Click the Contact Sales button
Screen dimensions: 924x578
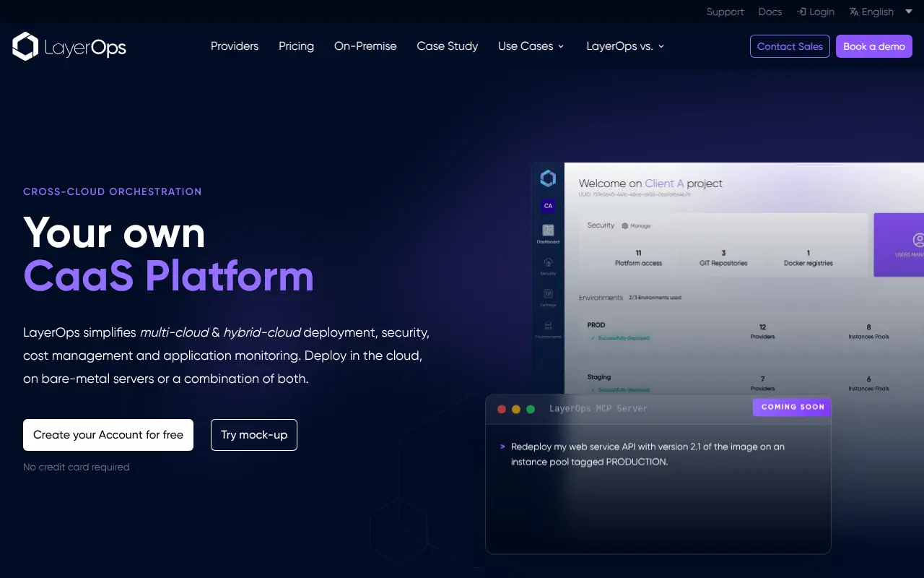[x=790, y=46]
